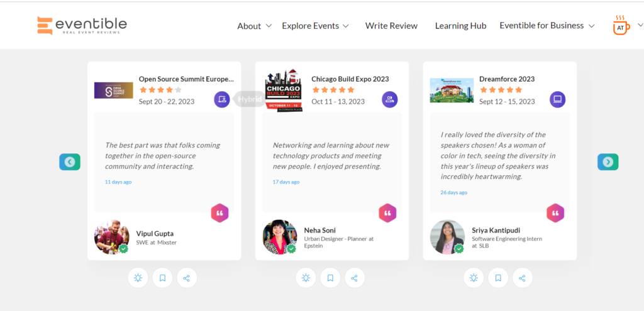This screenshot has width=644, height=311.
Task: Click 'Software Engineering Intern at SLB' text
Action: 507,242
